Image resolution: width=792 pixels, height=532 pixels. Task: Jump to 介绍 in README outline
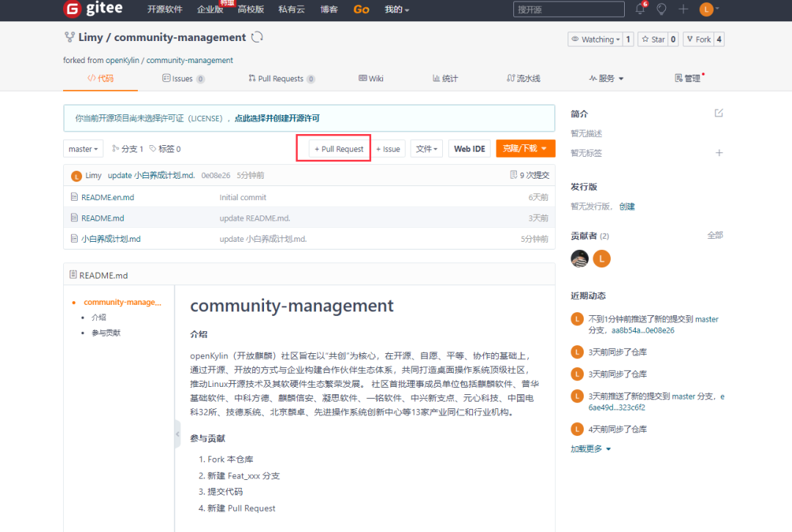(x=98, y=317)
